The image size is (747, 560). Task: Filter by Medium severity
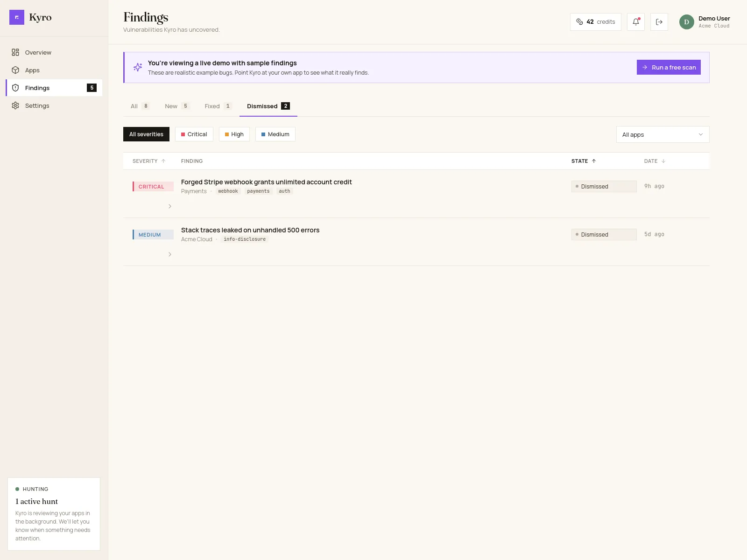tap(275, 134)
